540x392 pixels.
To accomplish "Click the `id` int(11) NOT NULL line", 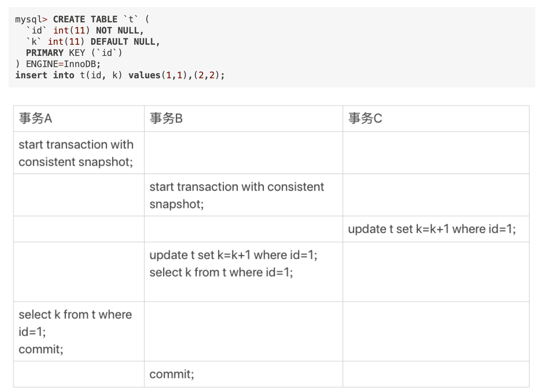I will click(85, 31).
